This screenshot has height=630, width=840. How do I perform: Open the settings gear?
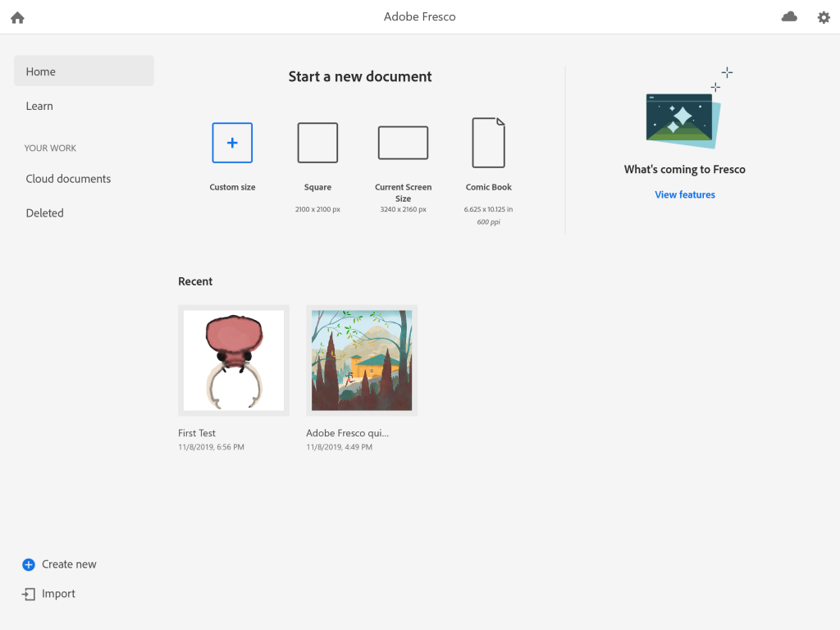point(824,18)
